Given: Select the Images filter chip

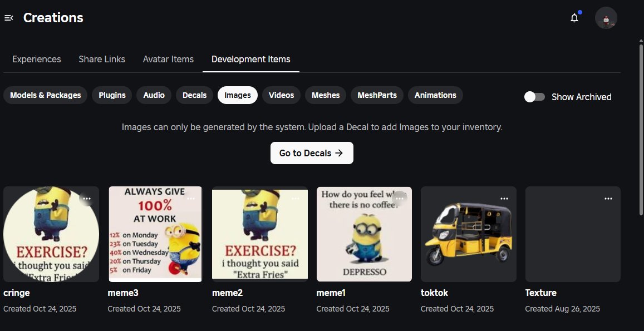Looking at the screenshot, I should (237, 95).
